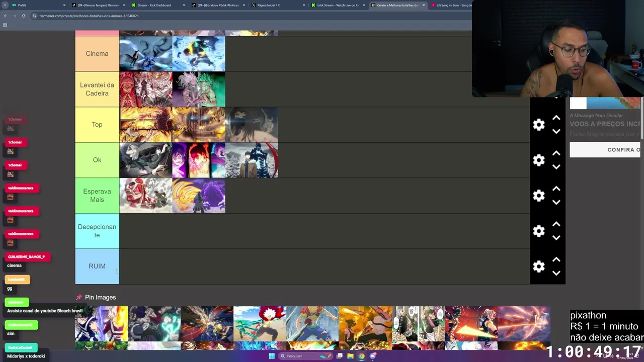Move the Ok tier down
The height and width of the screenshot is (362, 644).
[x=556, y=166]
